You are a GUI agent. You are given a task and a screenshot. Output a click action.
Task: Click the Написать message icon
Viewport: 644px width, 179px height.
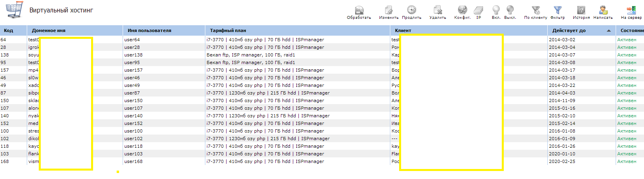coord(603,11)
